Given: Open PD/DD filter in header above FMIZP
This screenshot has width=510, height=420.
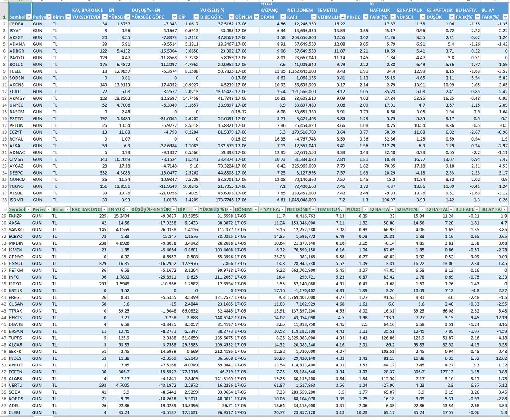Looking at the screenshot, I should (x=365, y=209).
